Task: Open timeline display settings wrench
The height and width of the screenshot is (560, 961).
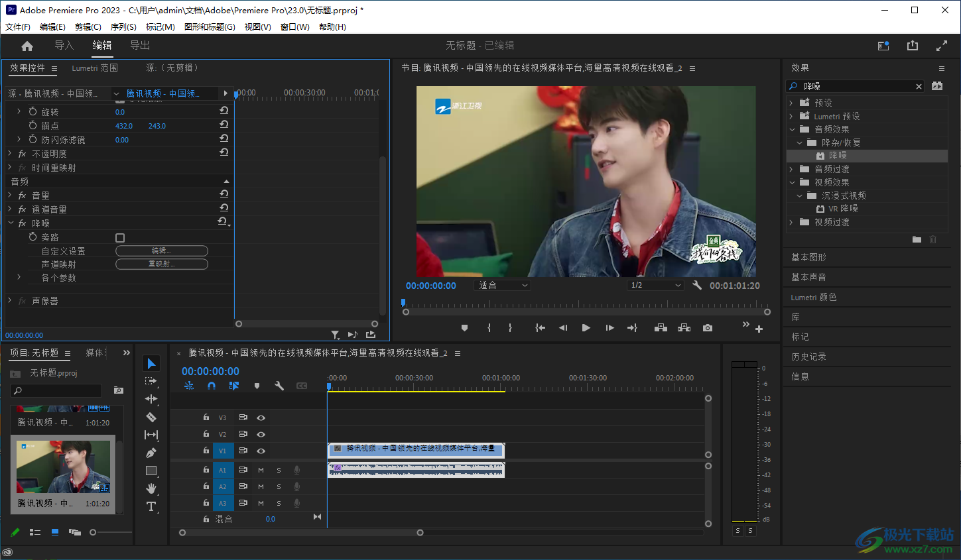Action: 279,386
